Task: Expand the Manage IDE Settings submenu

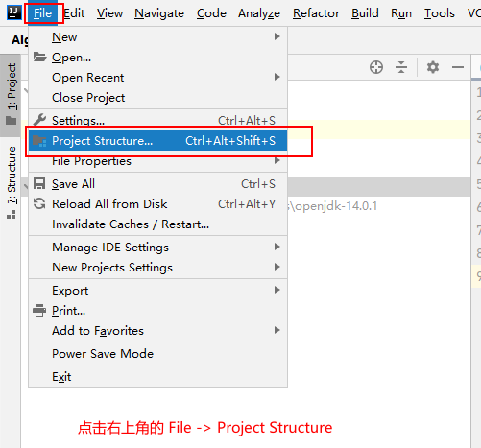Action: pos(157,248)
